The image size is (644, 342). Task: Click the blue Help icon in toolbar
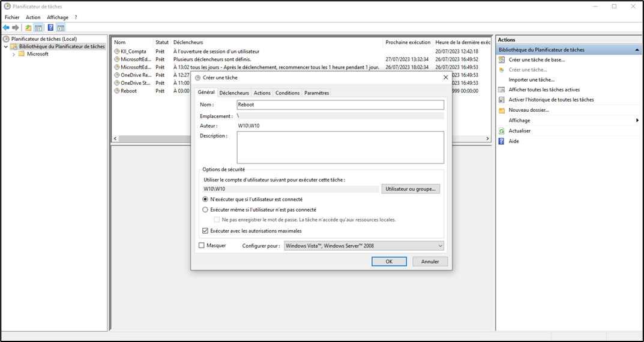[x=50, y=28]
